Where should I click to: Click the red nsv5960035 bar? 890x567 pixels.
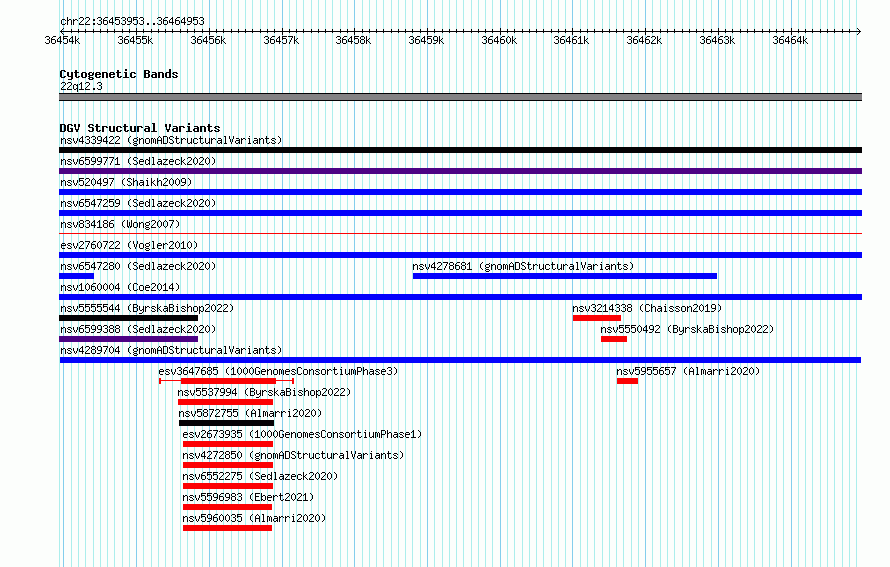[227, 528]
